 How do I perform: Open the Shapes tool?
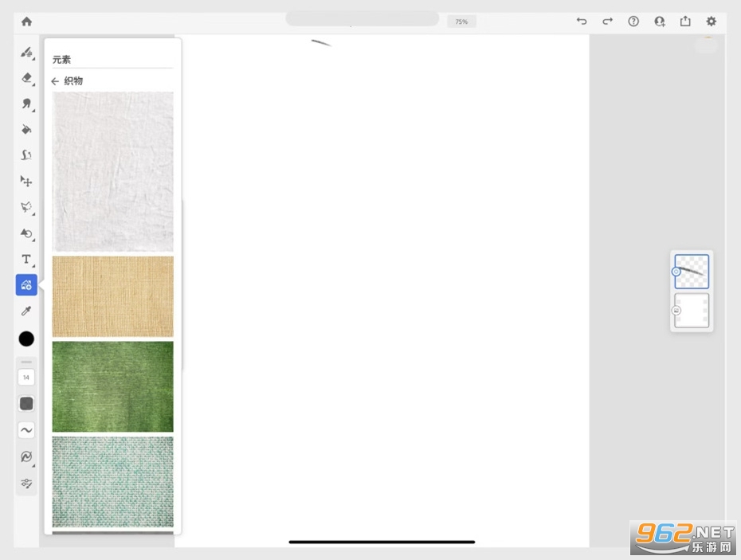[x=26, y=233]
